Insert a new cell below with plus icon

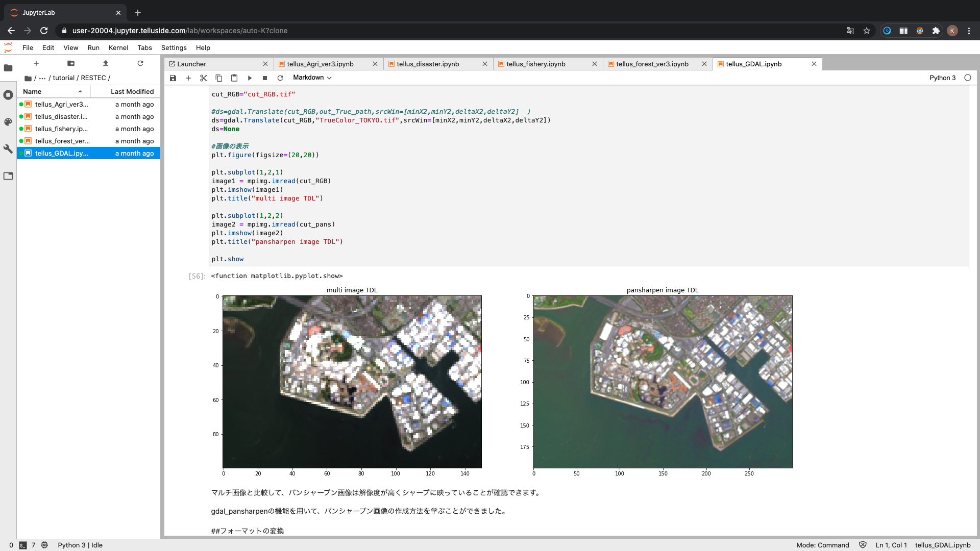(x=188, y=78)
